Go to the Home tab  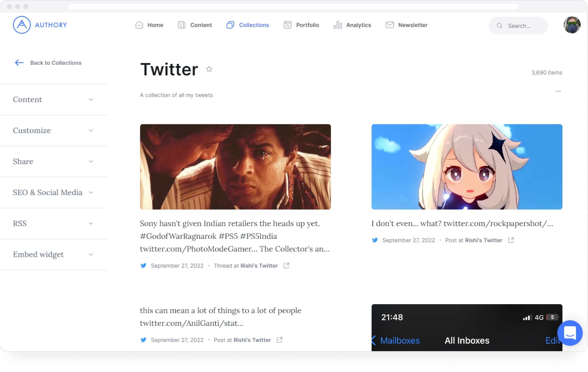click(149, 25)
